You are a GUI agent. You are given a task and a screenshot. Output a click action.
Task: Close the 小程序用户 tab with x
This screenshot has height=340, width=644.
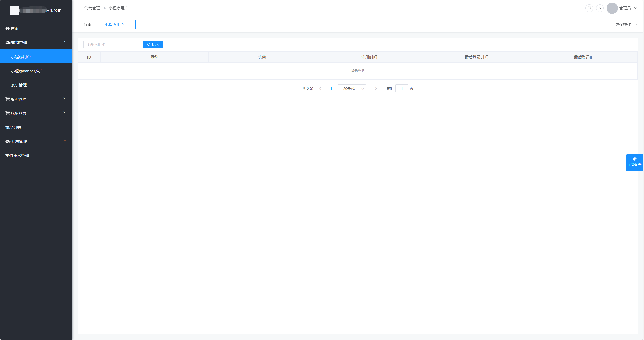129,25
